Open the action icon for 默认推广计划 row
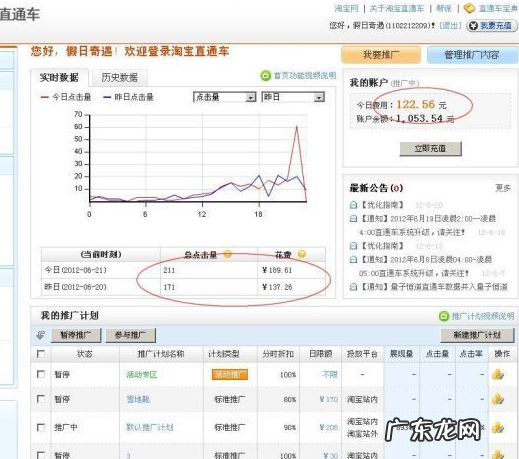Viewport: 519px width, 459px height. click(x=498, y=427)
